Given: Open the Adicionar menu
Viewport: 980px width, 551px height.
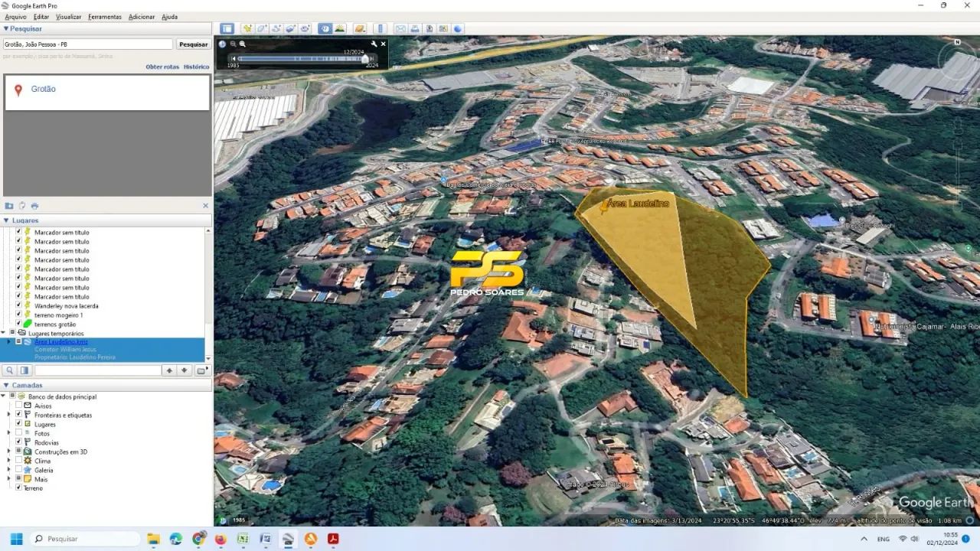Looking at the screenshot, I should point(142,17).
